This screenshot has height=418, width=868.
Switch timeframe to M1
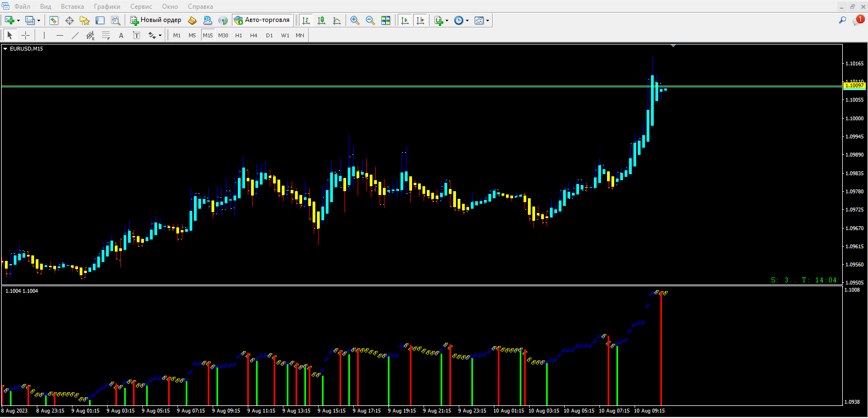(177, 35)
